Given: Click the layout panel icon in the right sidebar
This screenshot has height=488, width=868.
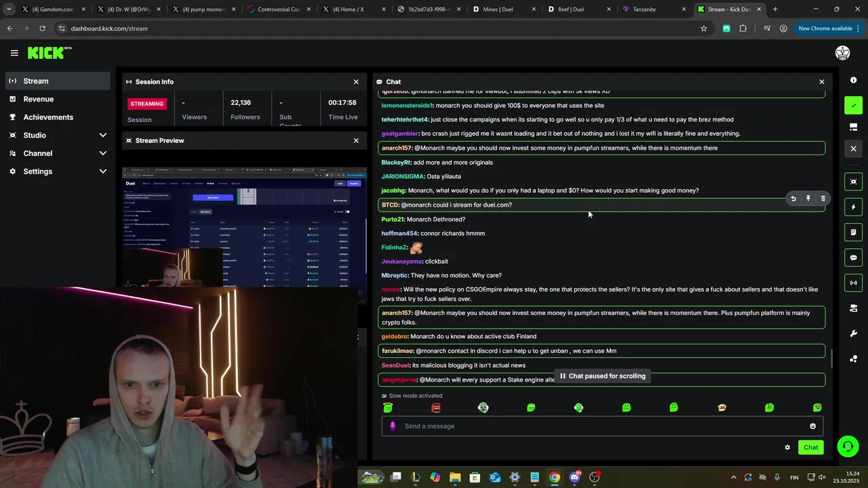Looking at the screenshot, I should click(x=853, y=127).
